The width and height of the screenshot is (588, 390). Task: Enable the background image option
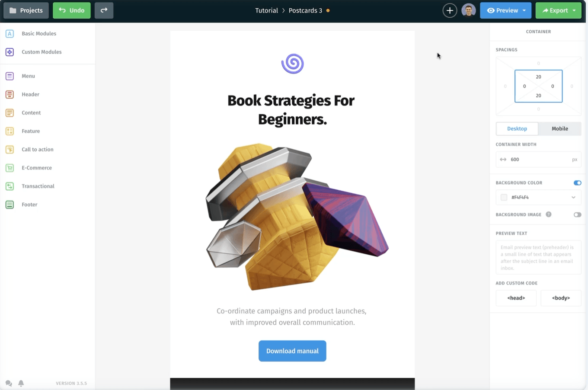pos(577,214)
